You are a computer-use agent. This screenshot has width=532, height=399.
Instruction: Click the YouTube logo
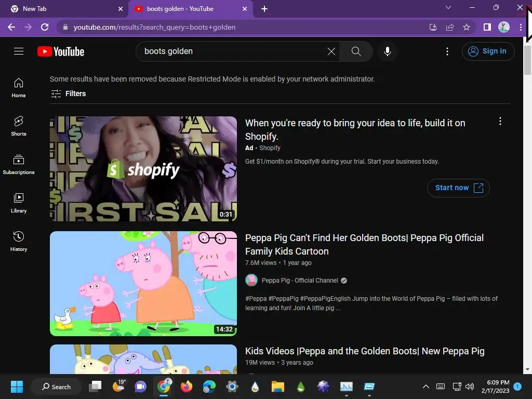61,51
